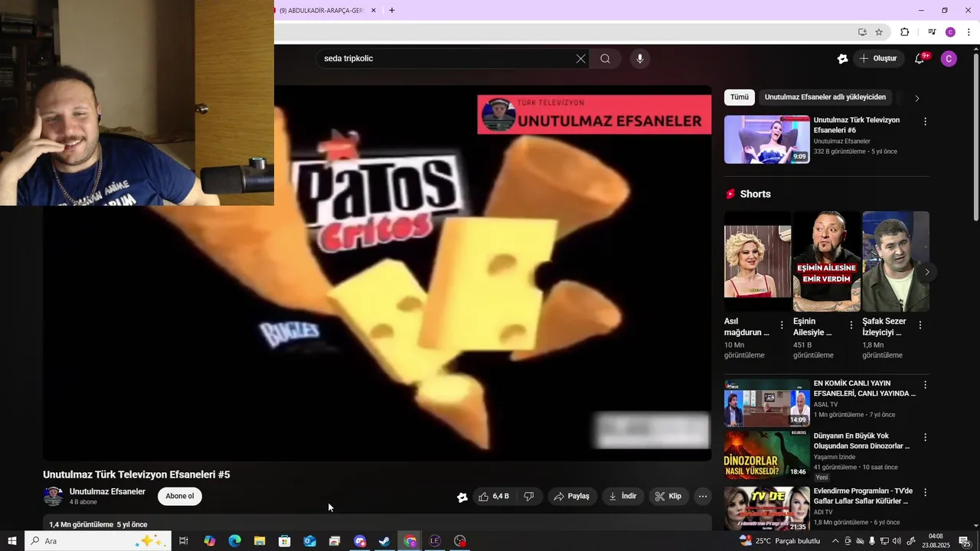Open Chrome media controls icon
This screenshot has width=980, height=551.
coord(932,32)
